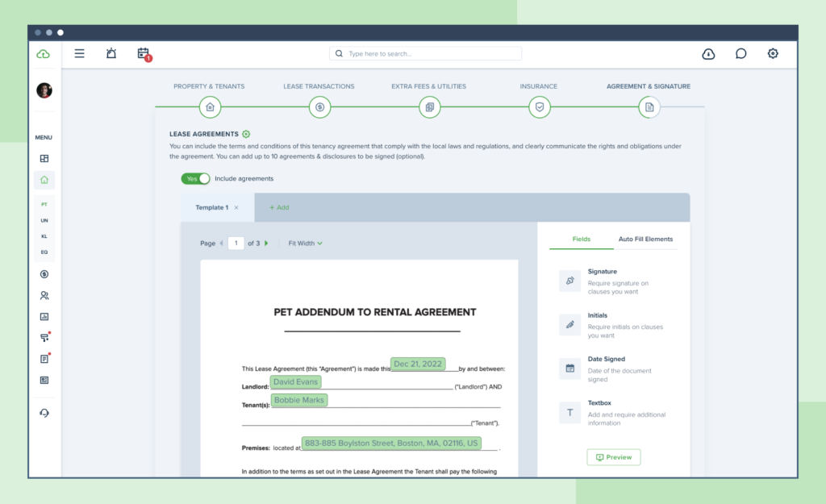
Task: Toggle the Include agreements switch
Action: (x=195, y=178)
